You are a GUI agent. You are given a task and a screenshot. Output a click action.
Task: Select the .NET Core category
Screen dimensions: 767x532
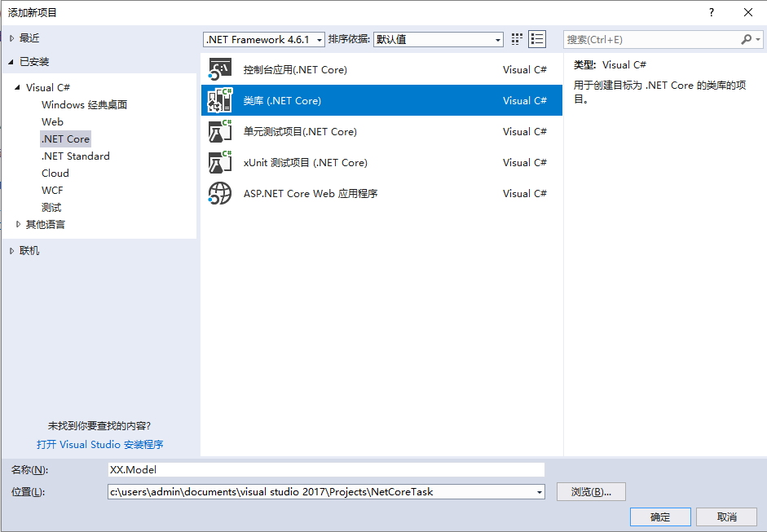coord(65,138)
